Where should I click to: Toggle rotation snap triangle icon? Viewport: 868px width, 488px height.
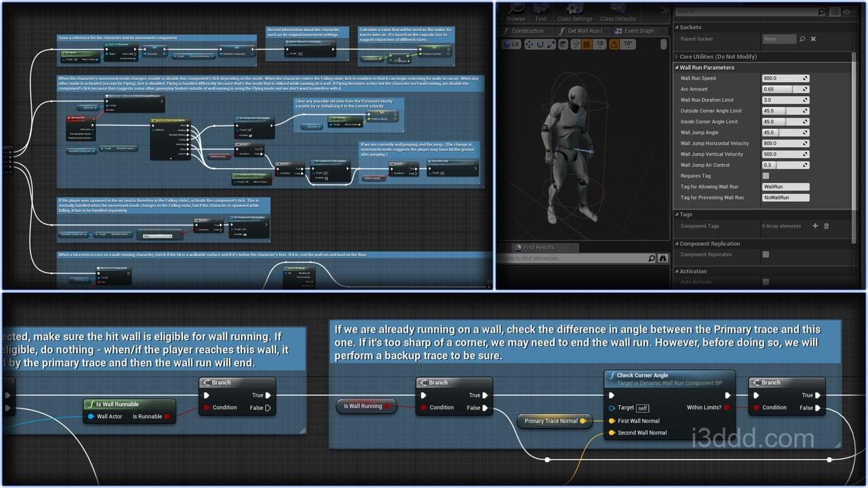click(614, 44)
